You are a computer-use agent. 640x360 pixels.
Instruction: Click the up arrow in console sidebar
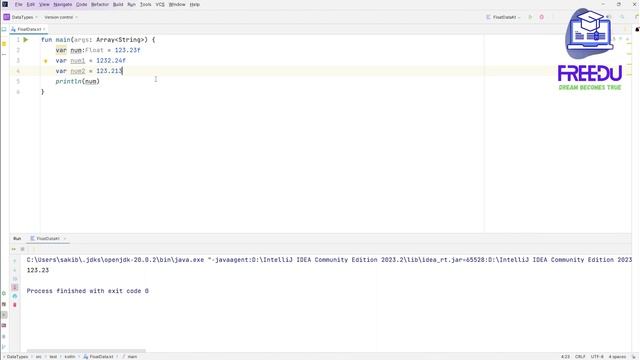point(15,261)
